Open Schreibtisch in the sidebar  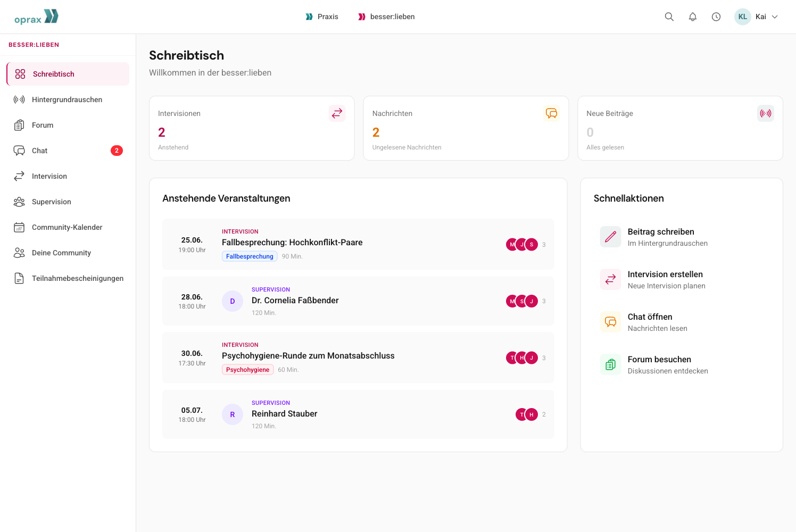pyautogui.click(x=68, y=74)
